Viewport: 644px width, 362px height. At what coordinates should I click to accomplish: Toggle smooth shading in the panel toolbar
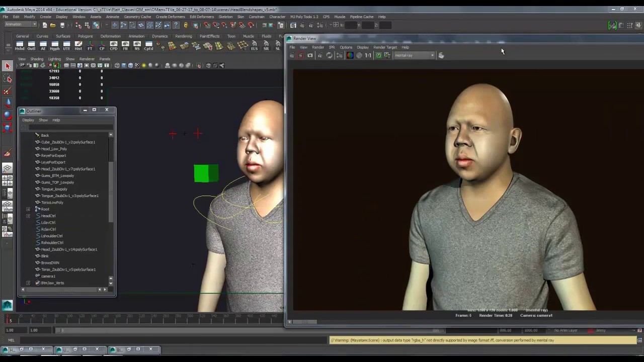(x=124, y=66)
